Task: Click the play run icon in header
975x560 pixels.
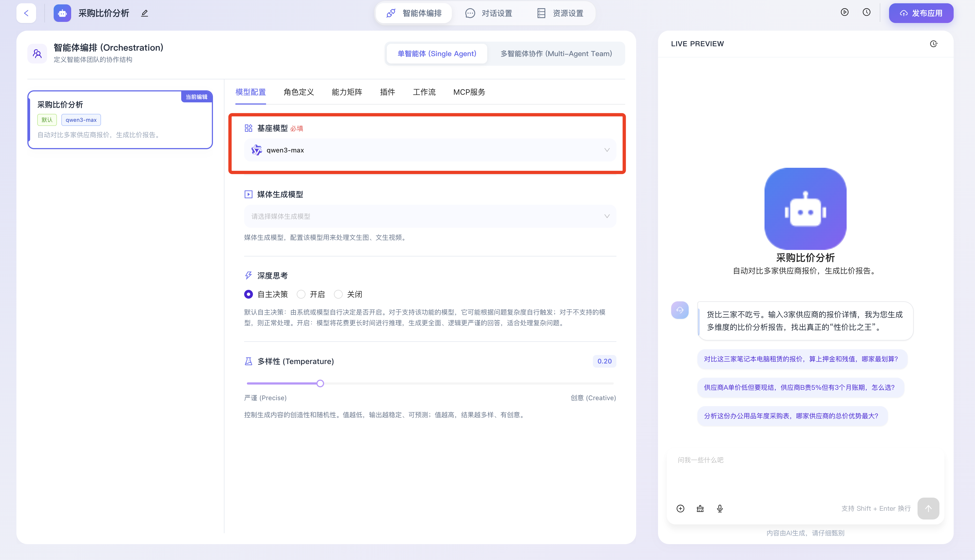Action: 844,12
